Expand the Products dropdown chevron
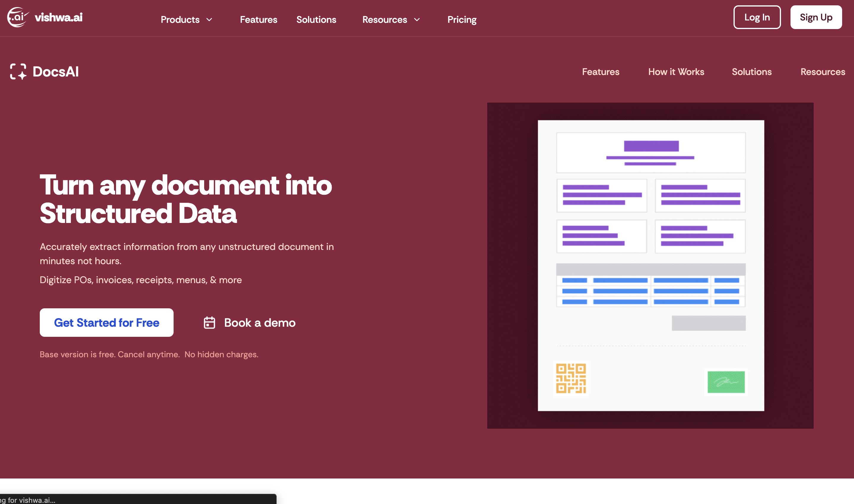 [x=209, y=20]
